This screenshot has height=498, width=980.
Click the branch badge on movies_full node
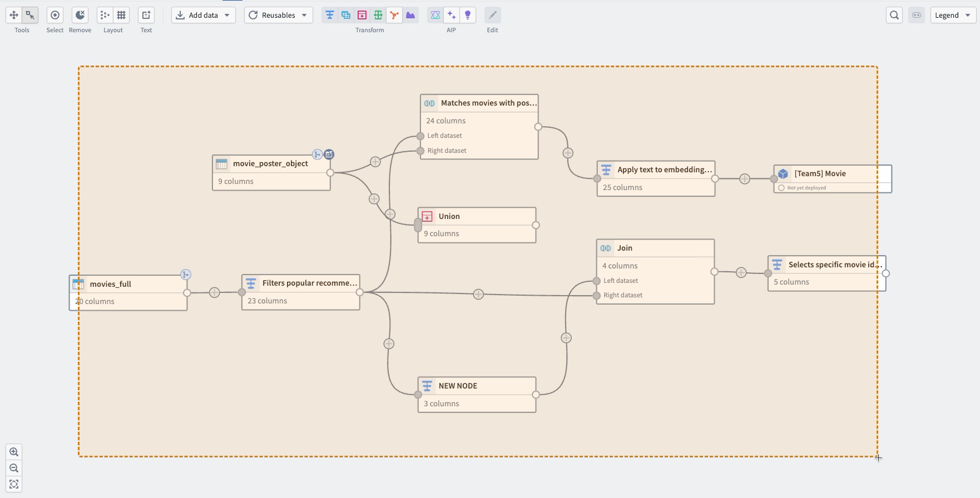coord(186,275)
